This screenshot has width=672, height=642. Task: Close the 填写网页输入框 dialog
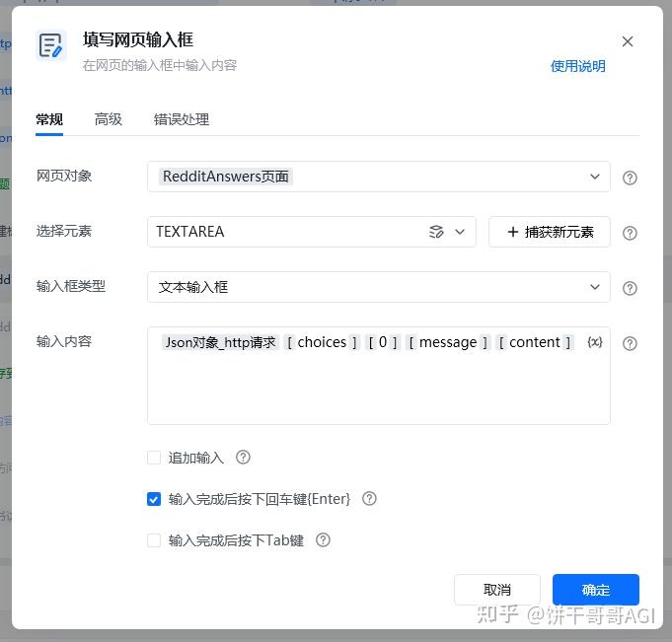[628, 41]
